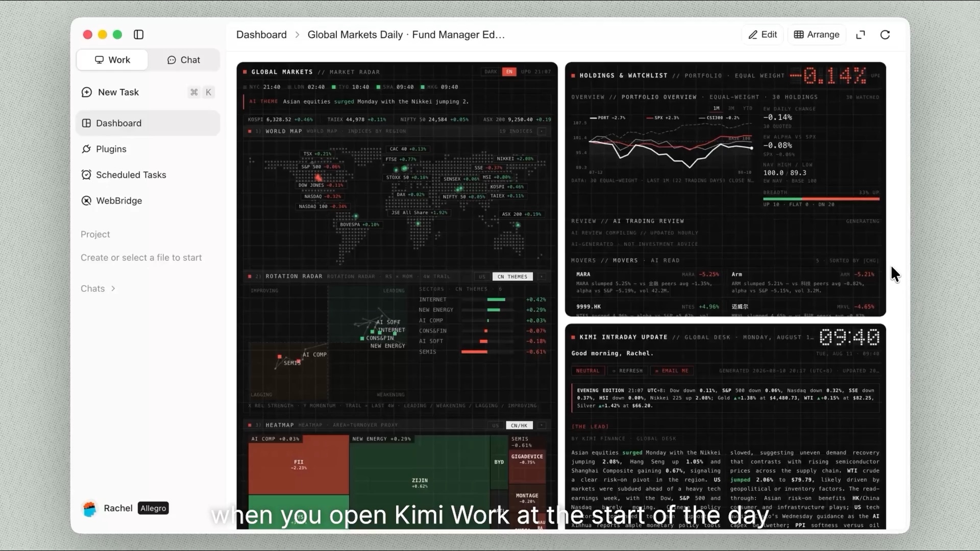Click the TYO 10:40 market clock
This screenshot has height=551, width=980.
[351, 87]
